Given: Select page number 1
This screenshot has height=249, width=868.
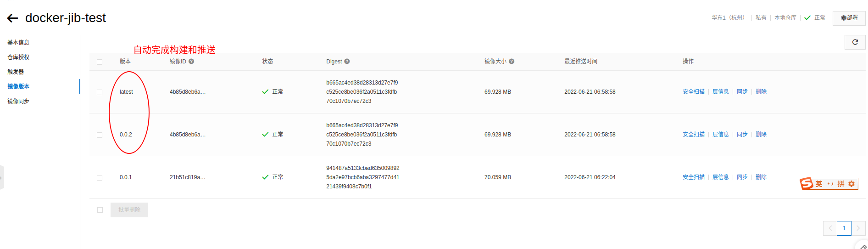Looking at the screenshot, I should coord(844,228).
